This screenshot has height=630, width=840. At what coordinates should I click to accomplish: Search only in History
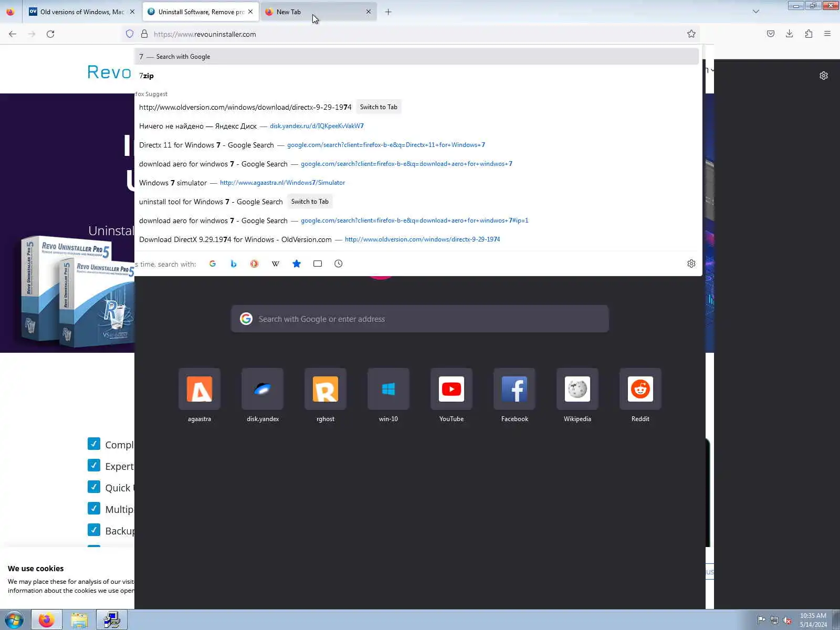[x=339, y=264]
